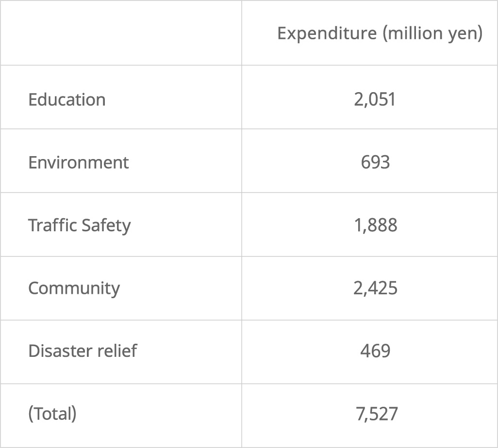The width and height of the screenshot is (498, 448).
Task: Click the 469 Disaster relief value
Action: (375, 351)
